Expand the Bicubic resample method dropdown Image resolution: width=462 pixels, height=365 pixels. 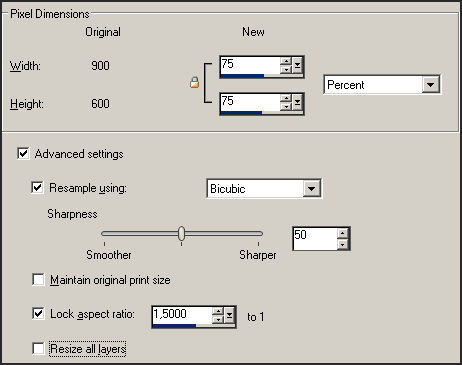point(311,189)
